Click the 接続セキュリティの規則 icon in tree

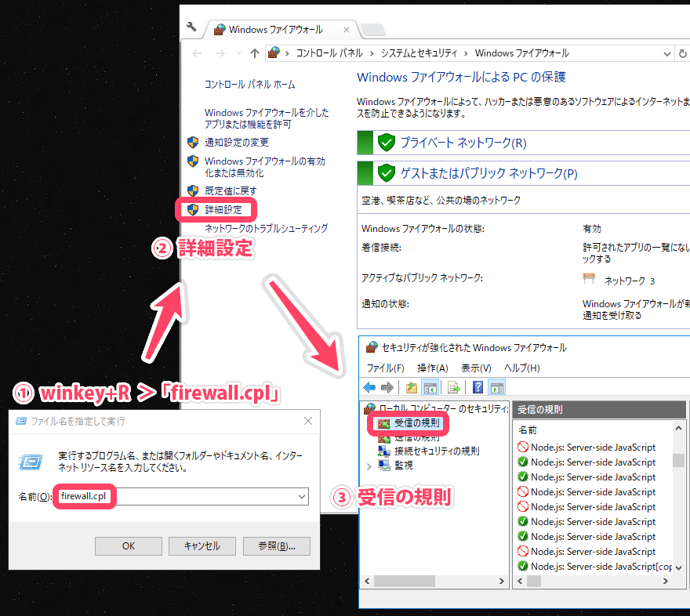pyautogui.click(x=384, y=451)
